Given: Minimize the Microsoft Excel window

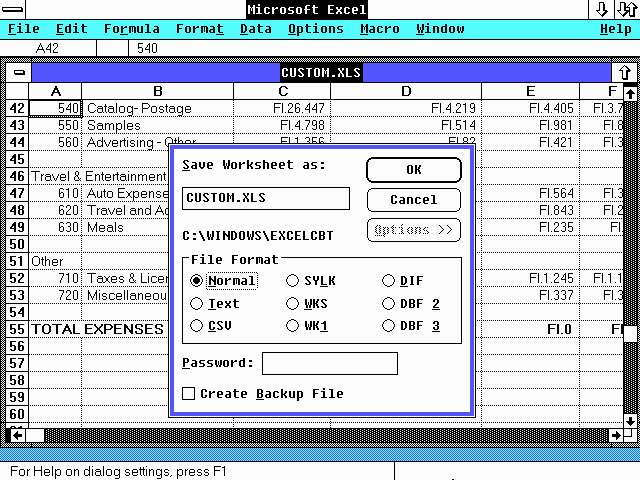Looking at the screenshot, I should 601,9.
